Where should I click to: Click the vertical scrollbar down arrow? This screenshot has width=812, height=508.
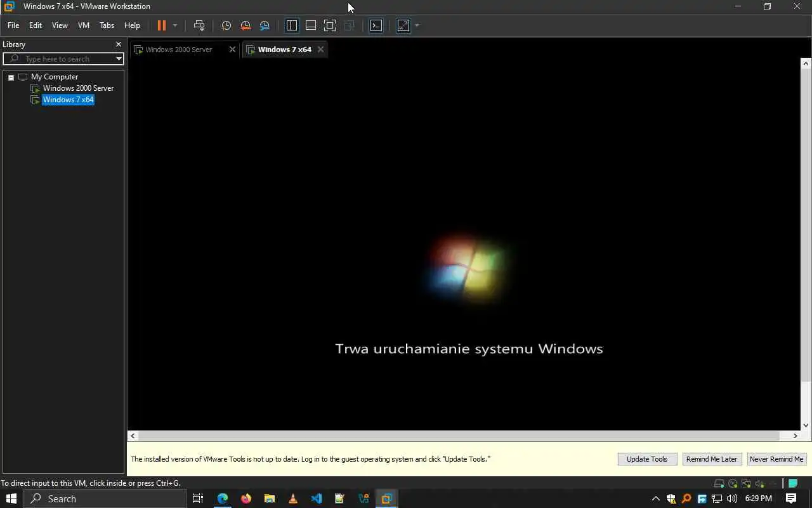[806, 425]
